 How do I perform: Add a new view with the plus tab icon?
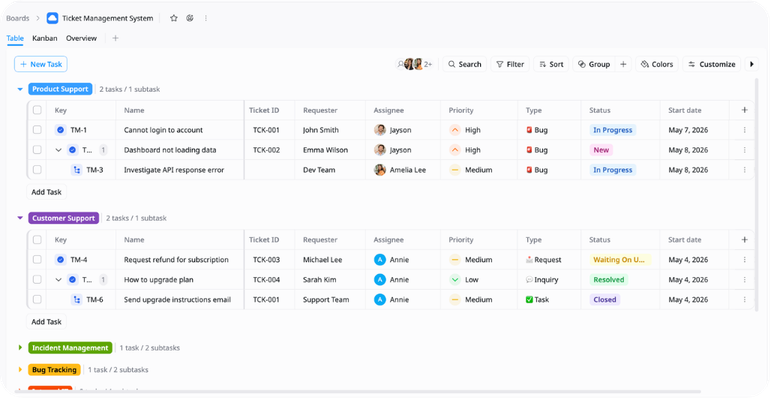115,38
